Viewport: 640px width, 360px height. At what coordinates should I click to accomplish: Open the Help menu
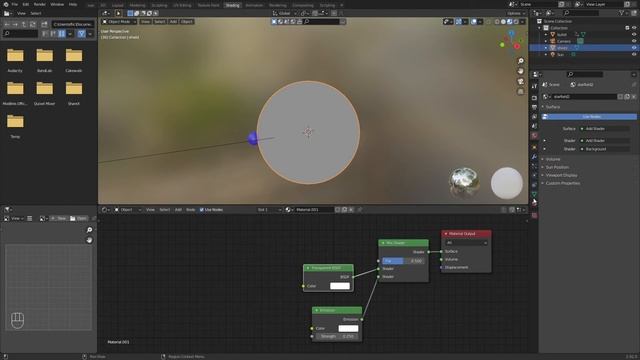[73, 4]
